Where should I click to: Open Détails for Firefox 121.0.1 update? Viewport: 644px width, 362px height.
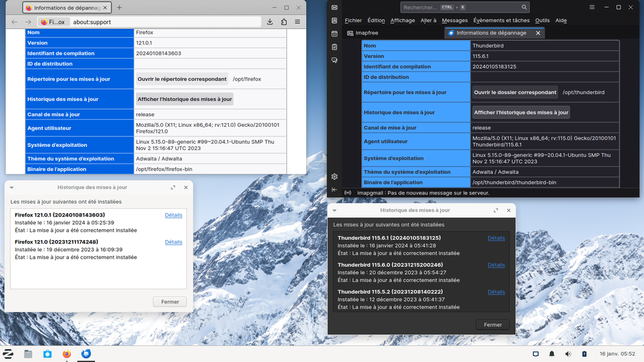click(173, 215)
